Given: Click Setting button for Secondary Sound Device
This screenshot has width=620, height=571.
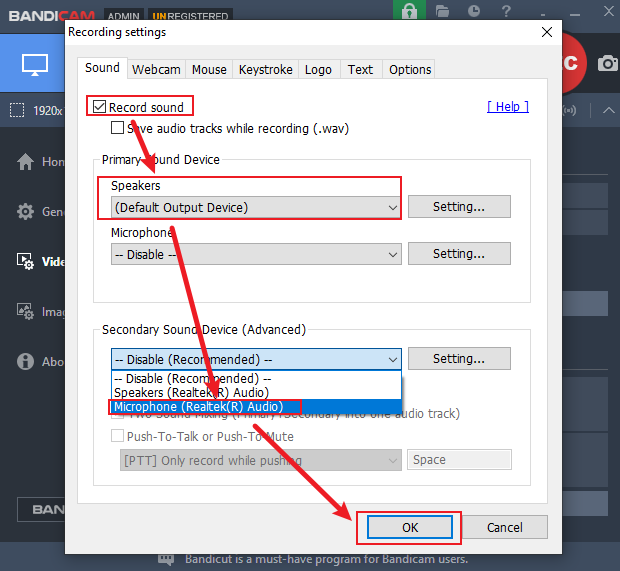Looking at the screenshot, I should 459,359.
